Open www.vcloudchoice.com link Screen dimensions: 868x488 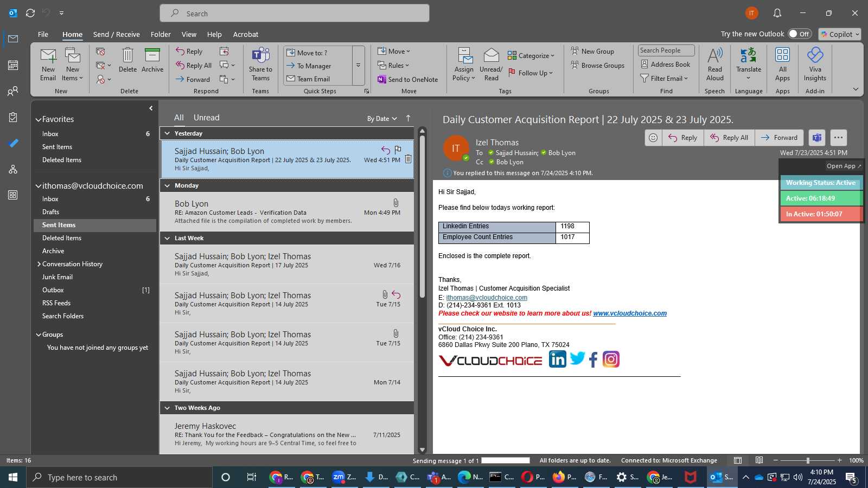pyautogui.click(x=630, y=313)
